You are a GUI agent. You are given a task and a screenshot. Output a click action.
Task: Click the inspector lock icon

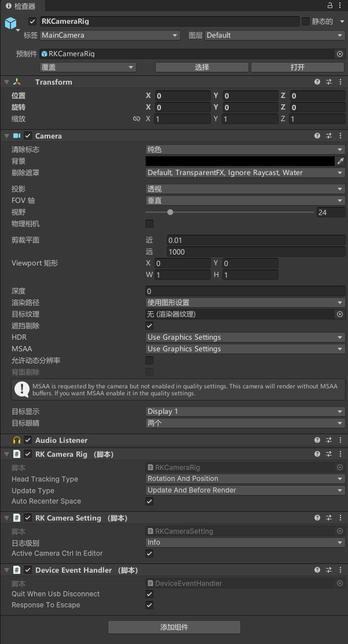click(329, 5)
